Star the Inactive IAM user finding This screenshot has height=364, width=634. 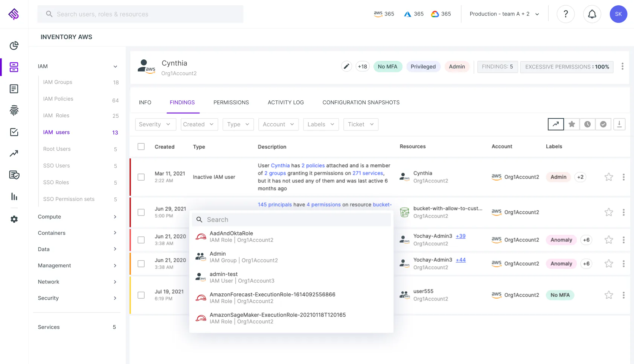click(608, 177)
